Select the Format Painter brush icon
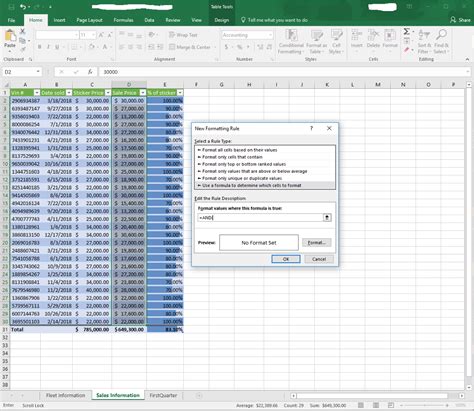This screenshot has height=411, width=474. pyautogui.click(x=23, y=49)
